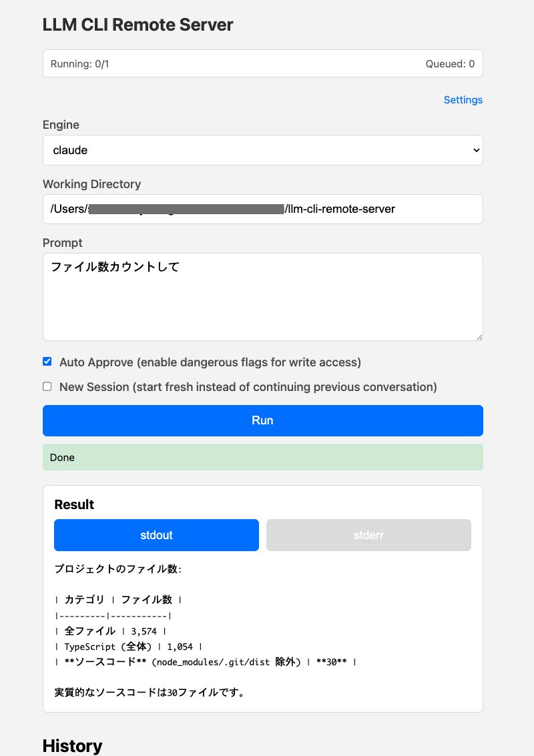
Task: Click the Working Directory input field
Action: coord(263,209)
